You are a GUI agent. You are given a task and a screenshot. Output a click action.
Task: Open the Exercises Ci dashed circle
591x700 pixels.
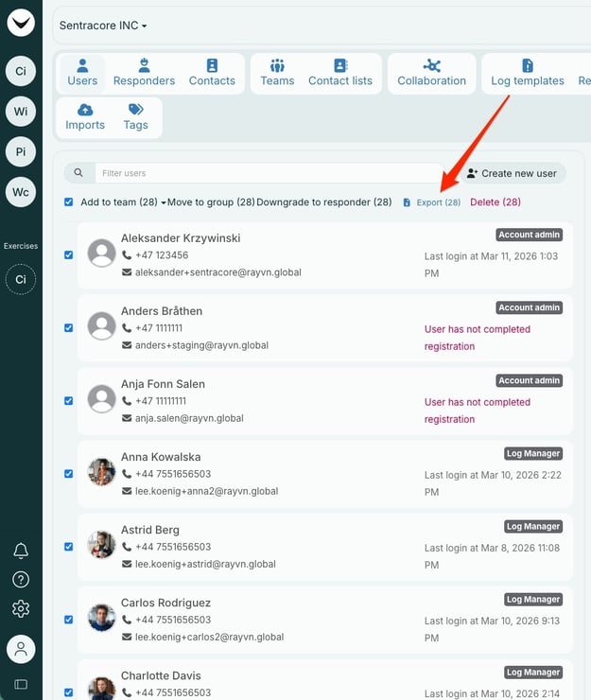point(21,280)
